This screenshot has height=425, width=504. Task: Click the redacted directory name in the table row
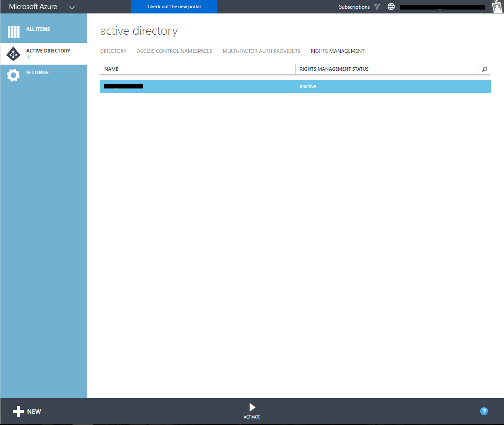click(123, 86)
